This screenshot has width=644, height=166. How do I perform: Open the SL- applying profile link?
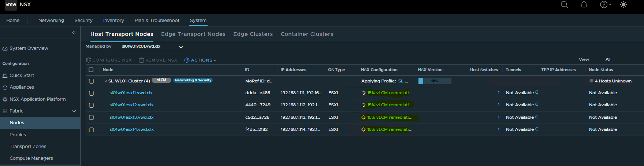coord(403,81)
